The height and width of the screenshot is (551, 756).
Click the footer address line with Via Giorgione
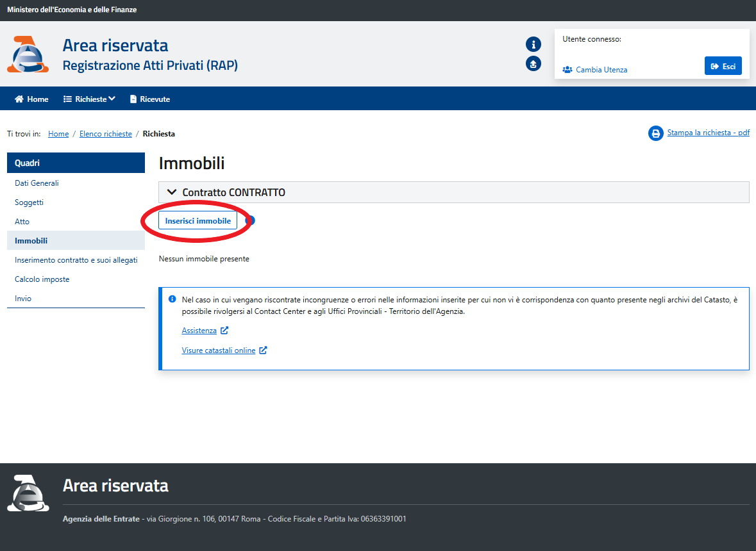pos(234,519)
